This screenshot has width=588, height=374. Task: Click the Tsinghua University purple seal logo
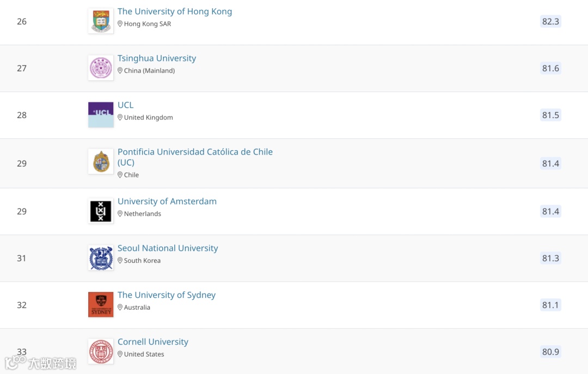click(101, 68)
